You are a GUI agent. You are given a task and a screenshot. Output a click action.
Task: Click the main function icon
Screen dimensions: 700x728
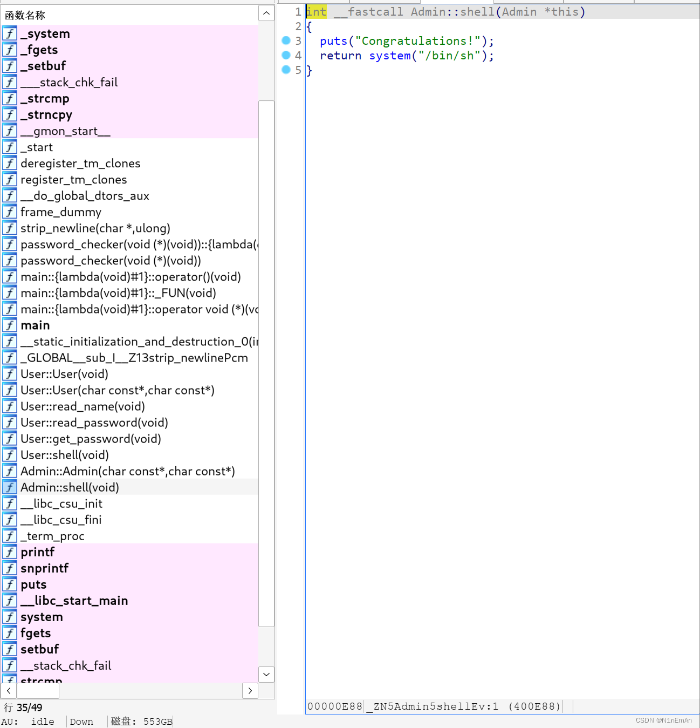coord(10,325)
